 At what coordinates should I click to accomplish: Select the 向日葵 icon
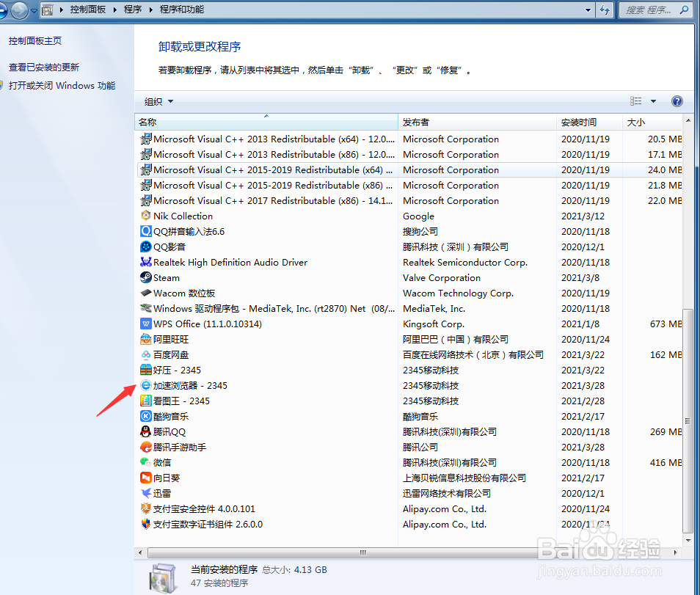145,478
